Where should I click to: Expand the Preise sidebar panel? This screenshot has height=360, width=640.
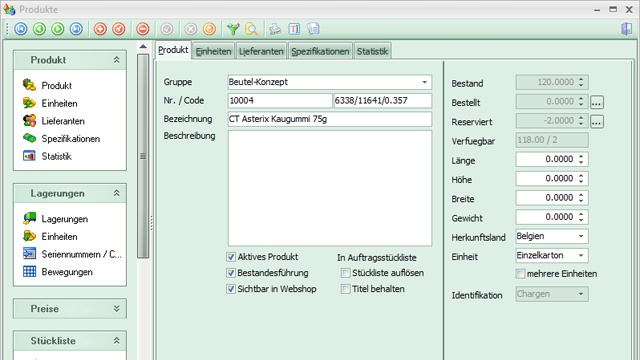116,309
